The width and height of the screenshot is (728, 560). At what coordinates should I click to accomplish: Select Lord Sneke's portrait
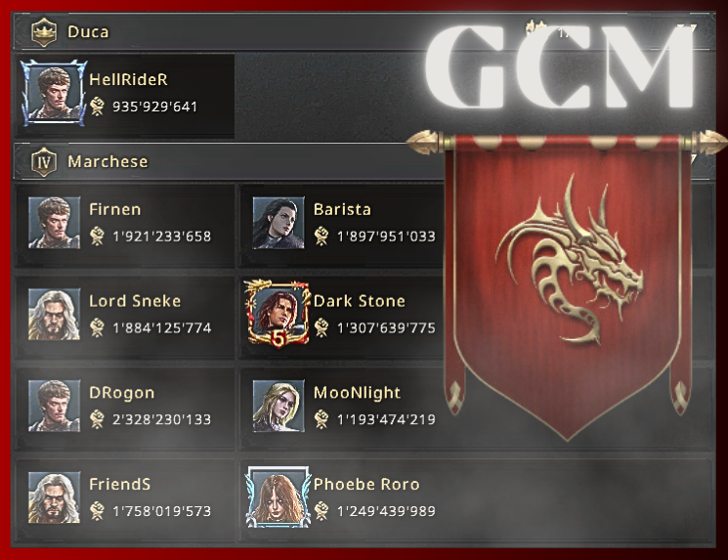(x=54, y=314)
